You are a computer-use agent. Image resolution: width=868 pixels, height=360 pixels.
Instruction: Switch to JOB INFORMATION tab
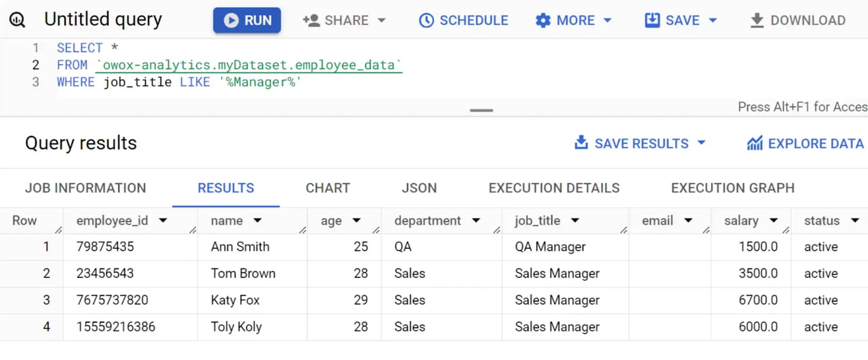pyautogui.click(x=85, y=188)
